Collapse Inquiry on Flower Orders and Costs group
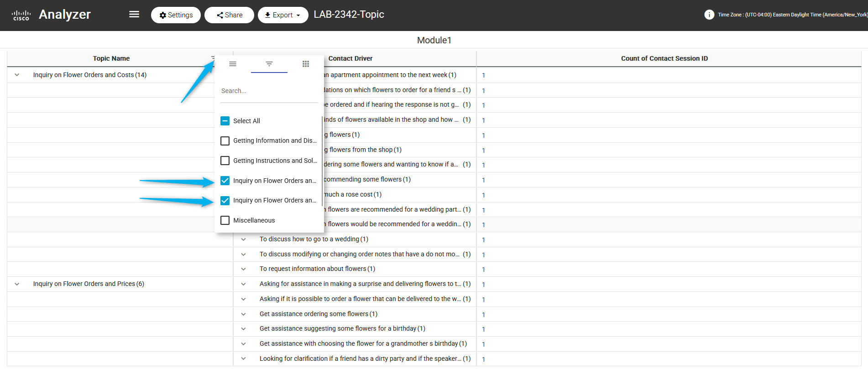This screenshot has height=369, width=868. coord(17,75)
